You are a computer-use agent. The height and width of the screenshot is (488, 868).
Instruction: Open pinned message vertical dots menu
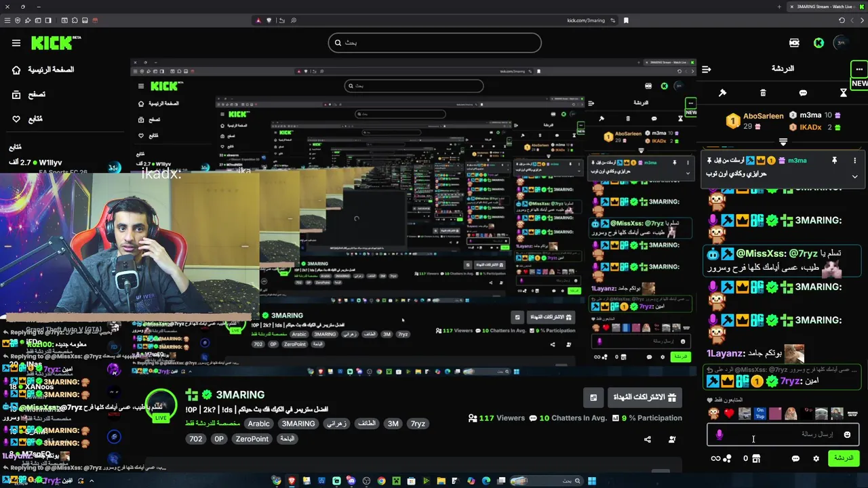click(x=854, y=160)
